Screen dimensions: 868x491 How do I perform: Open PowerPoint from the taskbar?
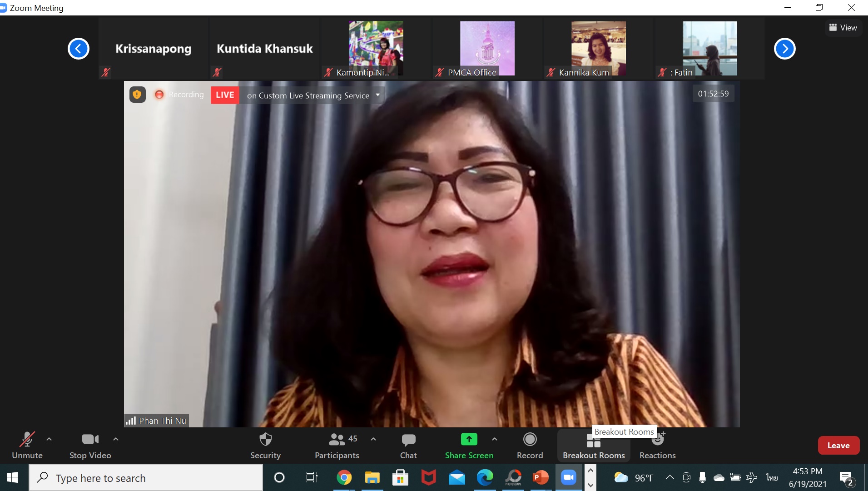tap(541, 477)
